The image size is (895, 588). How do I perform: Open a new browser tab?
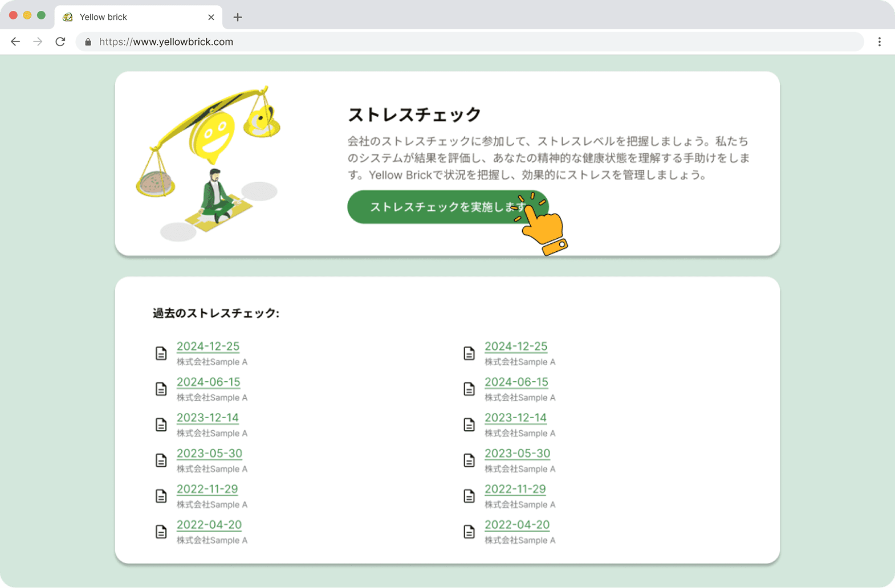click(x=238, y=17)
